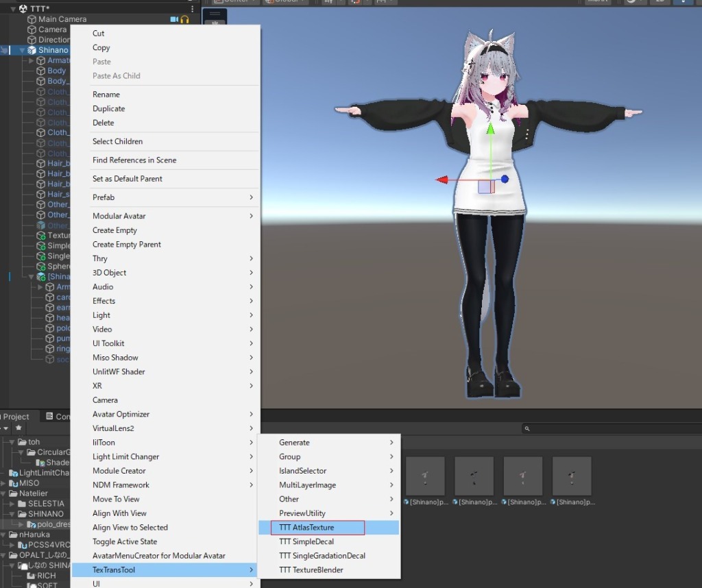This screenshot has width=702, height=588.
Task: Click the blue video camera icon on Main Camera row
Action: pos(174,19)
